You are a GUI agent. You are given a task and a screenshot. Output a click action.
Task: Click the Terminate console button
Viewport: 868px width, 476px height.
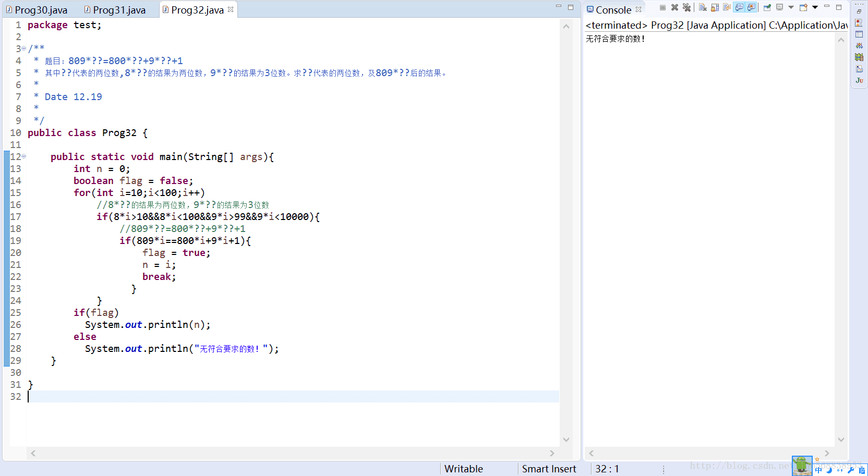point(662,7)
